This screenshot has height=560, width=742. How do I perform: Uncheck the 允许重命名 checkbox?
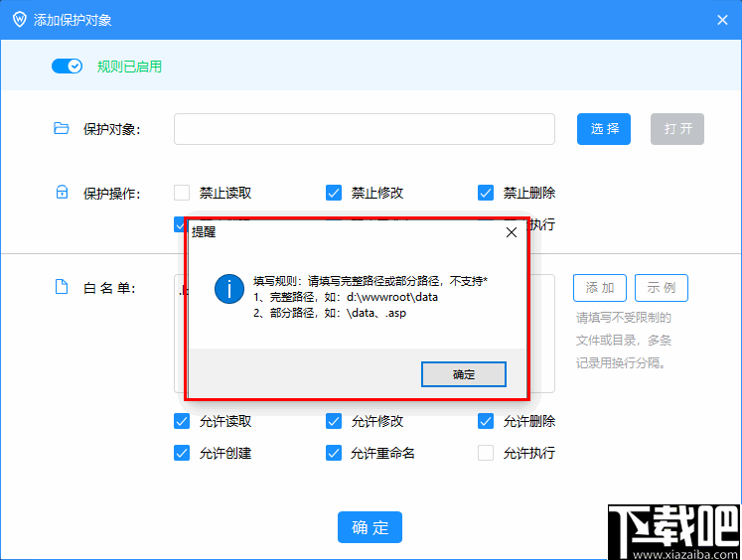click(334, 453)
